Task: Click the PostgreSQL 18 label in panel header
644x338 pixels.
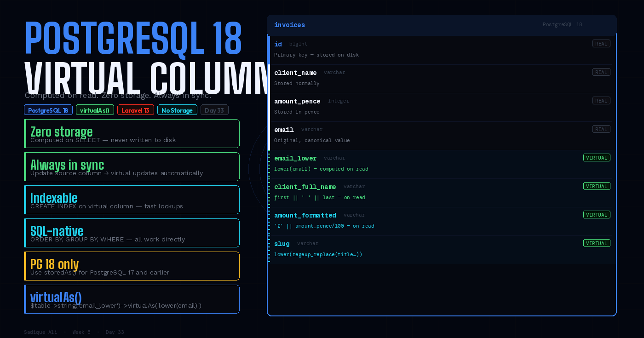Action: click(562, 24)
